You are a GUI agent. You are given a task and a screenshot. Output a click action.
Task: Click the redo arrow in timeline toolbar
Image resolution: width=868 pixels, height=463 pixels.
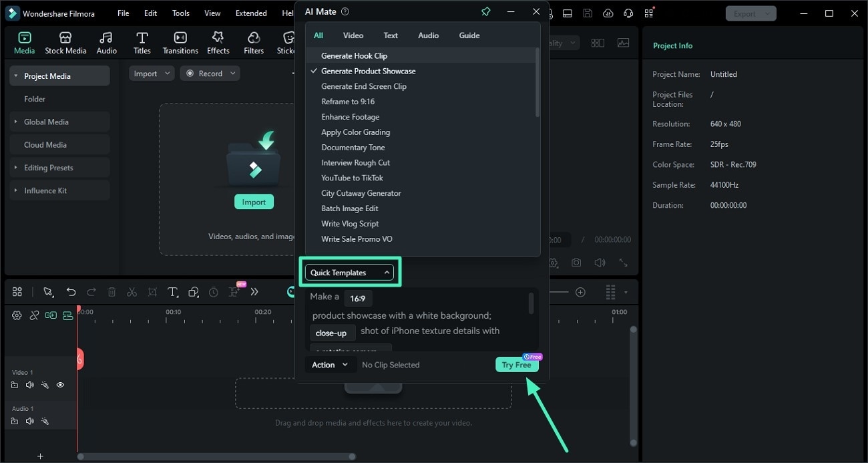[91, 292]
